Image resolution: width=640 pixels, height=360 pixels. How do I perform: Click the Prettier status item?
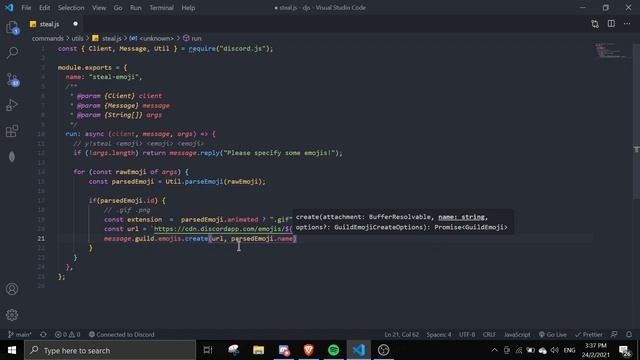pyautogui.click(x=589, y=334)
